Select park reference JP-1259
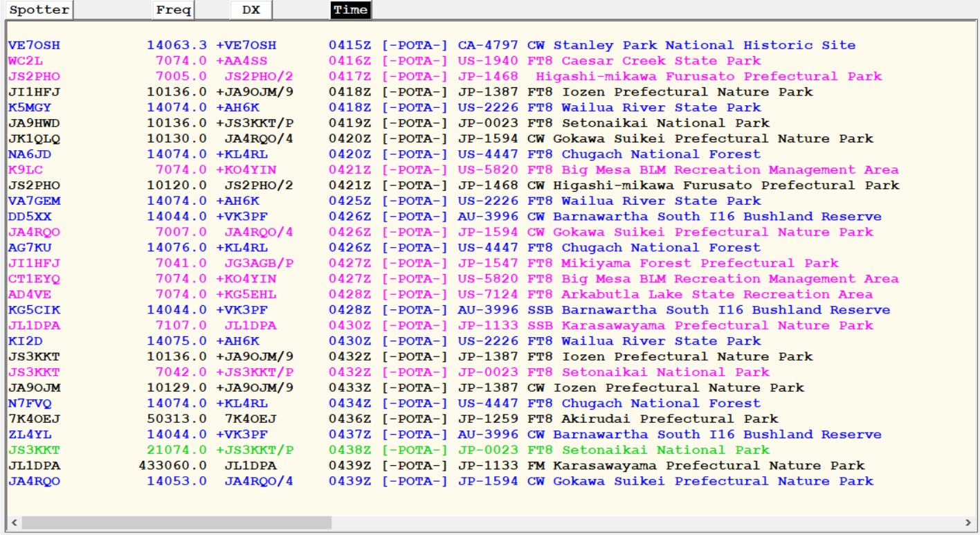The height and width of the screenshot is (535, 980). click(488, 419)
